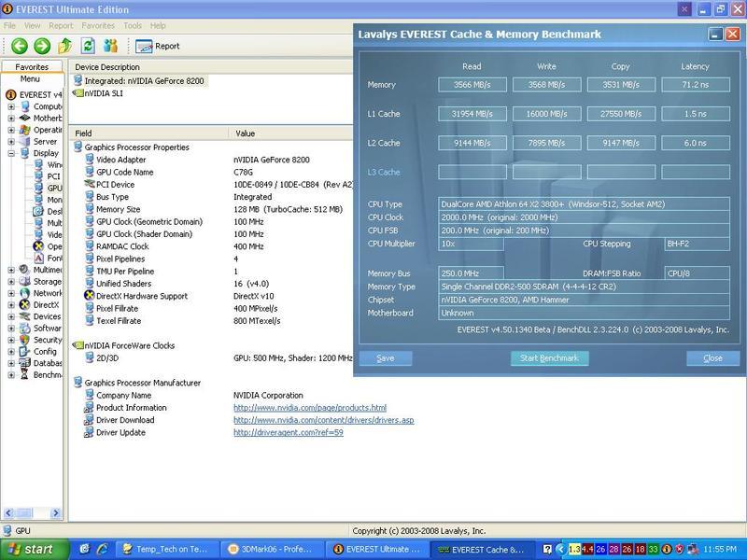Click the Close button in the benchmark dialog

[712, 358]
